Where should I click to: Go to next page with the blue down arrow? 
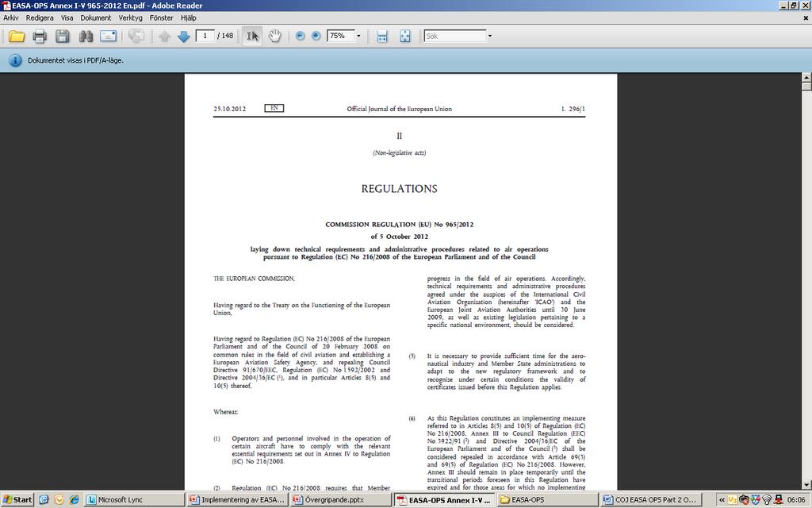click(183, 37)
